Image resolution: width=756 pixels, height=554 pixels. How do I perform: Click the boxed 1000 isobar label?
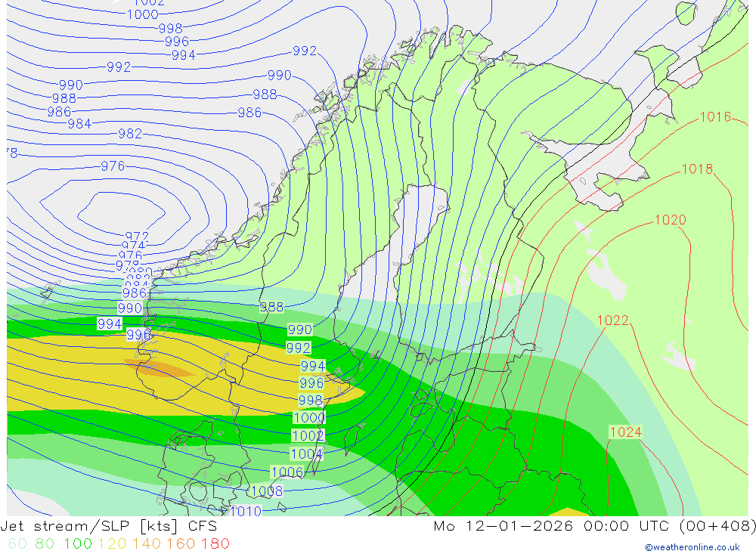tap(309, 417)
